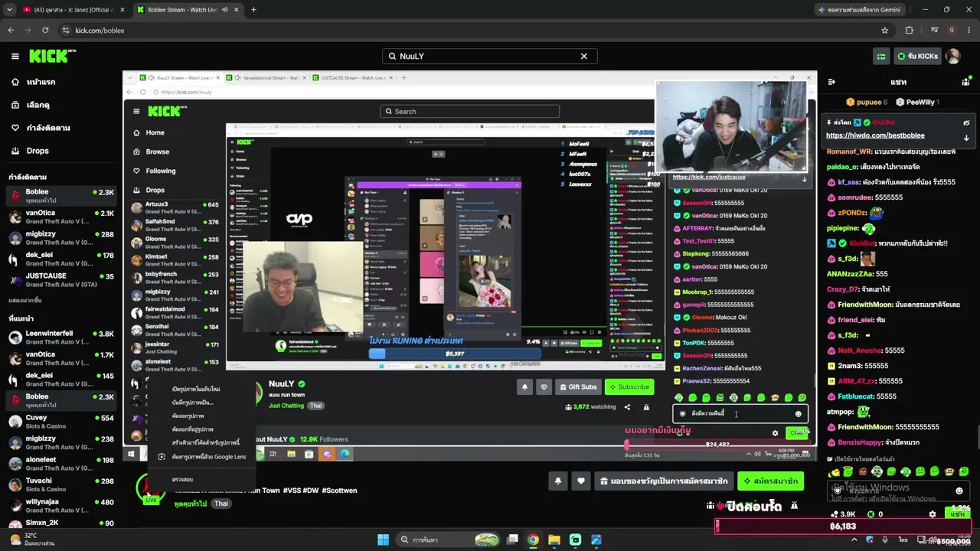Select the Google Lens image search entry
Viewport: 980px width, 551px height.
coord(202,457)
